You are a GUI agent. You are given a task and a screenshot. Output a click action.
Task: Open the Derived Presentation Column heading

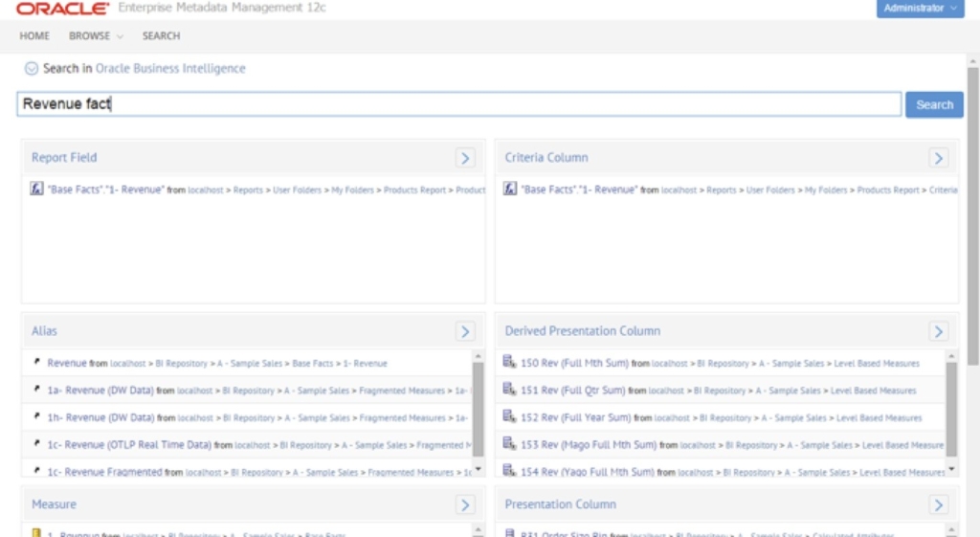[x=583, y=330]
